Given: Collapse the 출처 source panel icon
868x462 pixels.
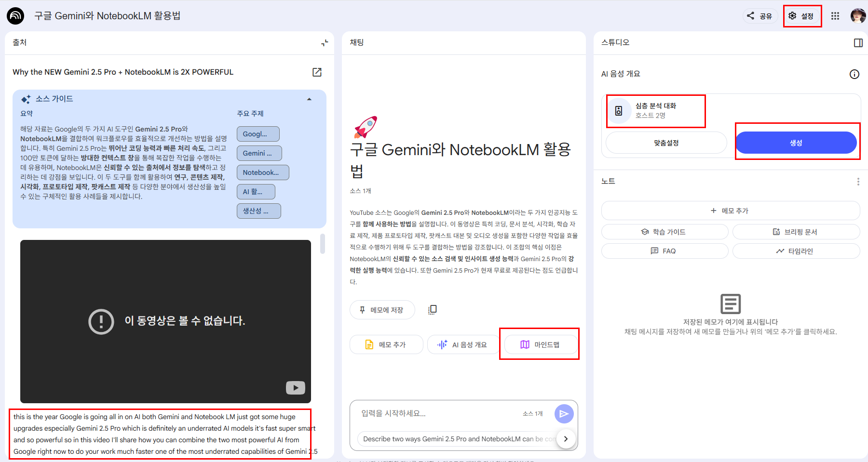Looking at the screenshot, I should click(325, 43).
